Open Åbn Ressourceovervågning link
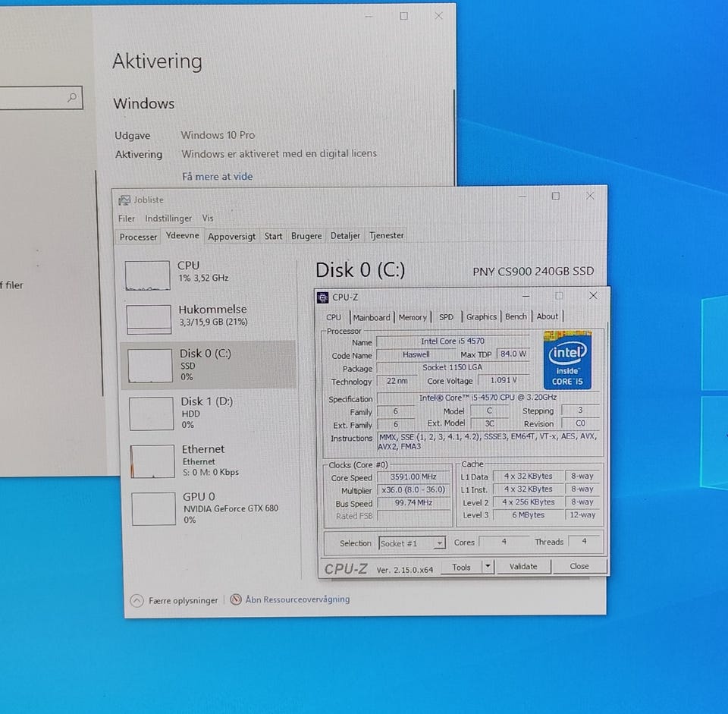 (297, 599)
